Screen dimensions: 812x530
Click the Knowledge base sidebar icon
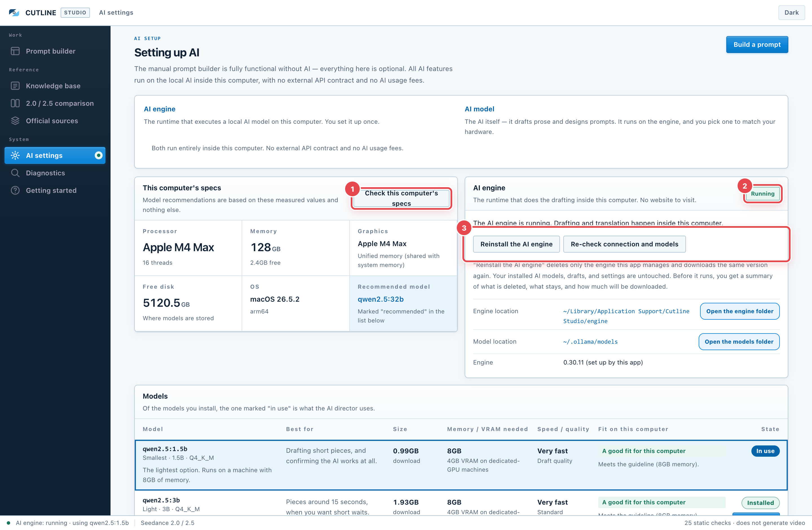[15, 86]
